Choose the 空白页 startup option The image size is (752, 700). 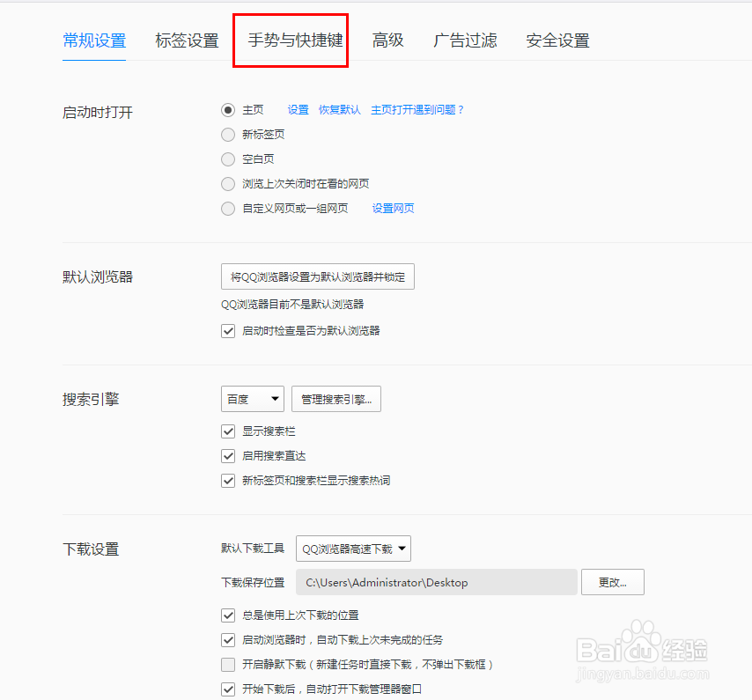tap(228, 159)
